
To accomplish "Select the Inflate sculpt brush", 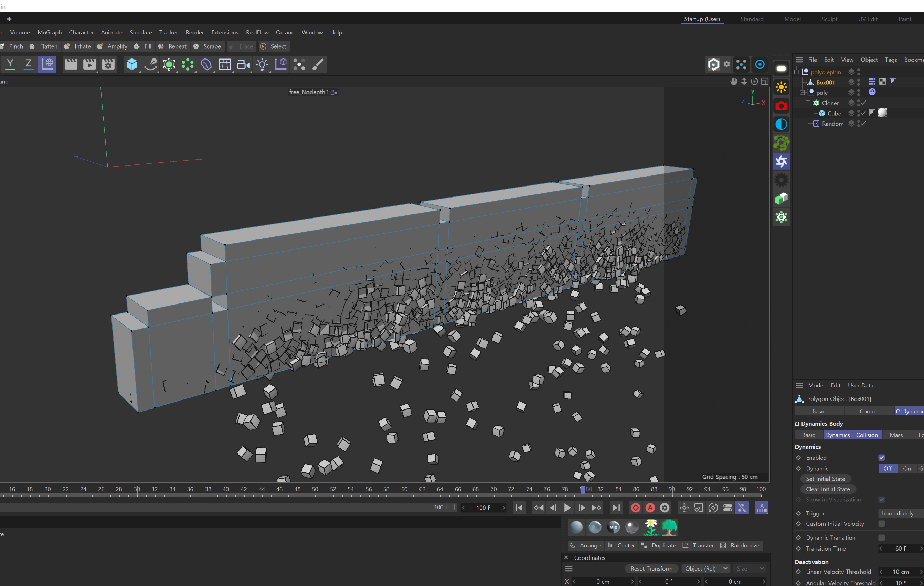I will point(78,46).
